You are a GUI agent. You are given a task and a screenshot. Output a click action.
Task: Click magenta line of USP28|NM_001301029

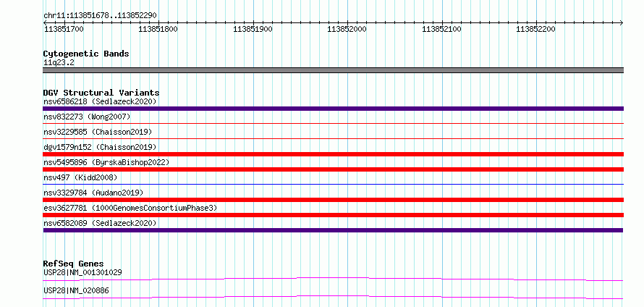[x=333, y=279]
